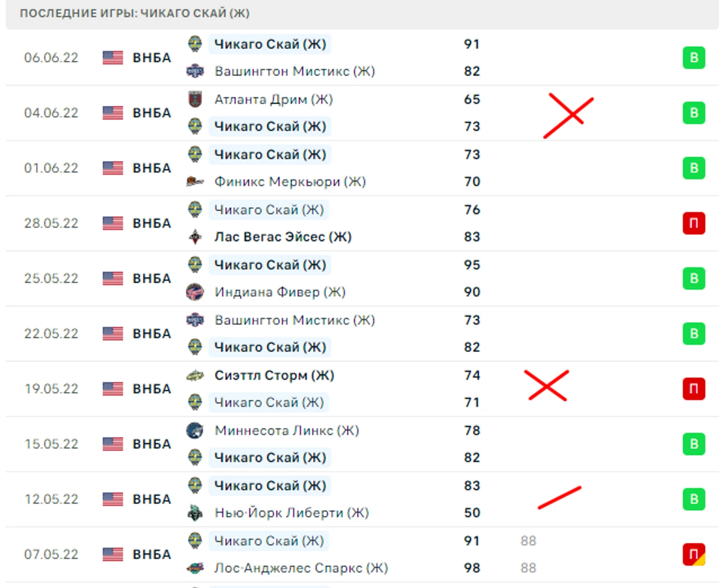Click the green В win badge for 06.06.22
Viewport: 722px width, 588px height.
pyautogui.click(x=693, y=58)
